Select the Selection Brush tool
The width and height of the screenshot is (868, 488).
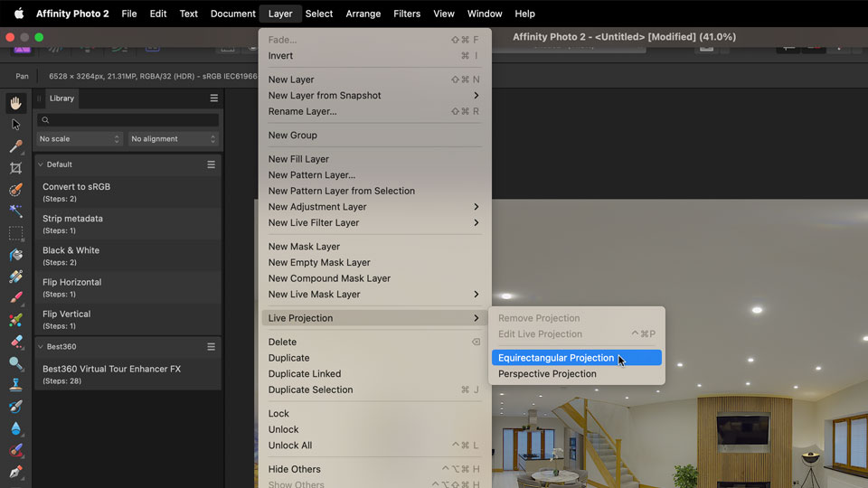(x=15, y=189)
